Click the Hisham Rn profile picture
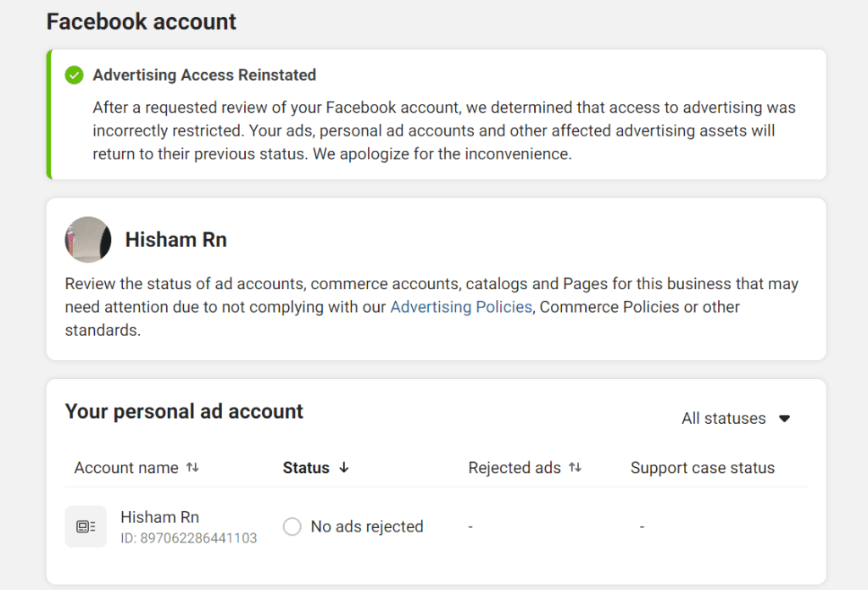The width and height of the screenshot is (868, 590). [87, 240]
